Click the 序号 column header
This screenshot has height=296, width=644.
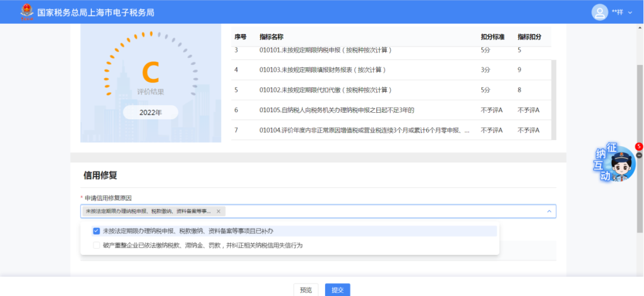(x=240, y=36)
